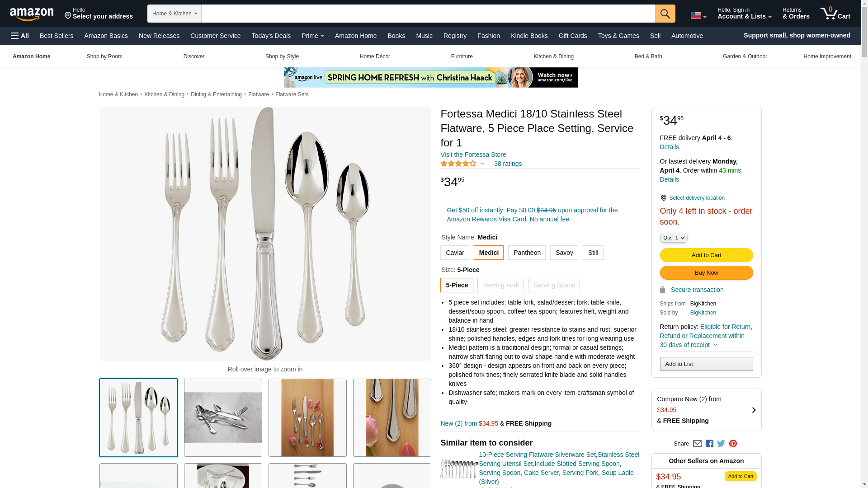
Task: Visit the Fortessa Store link
Action: coord(473,155)
